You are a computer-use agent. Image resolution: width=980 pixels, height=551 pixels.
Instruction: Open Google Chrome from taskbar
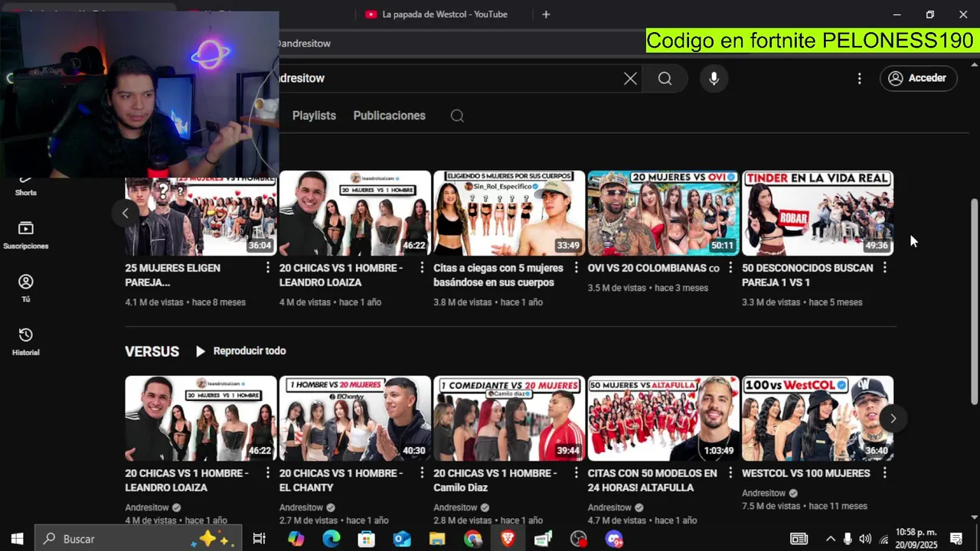point(473,539)
